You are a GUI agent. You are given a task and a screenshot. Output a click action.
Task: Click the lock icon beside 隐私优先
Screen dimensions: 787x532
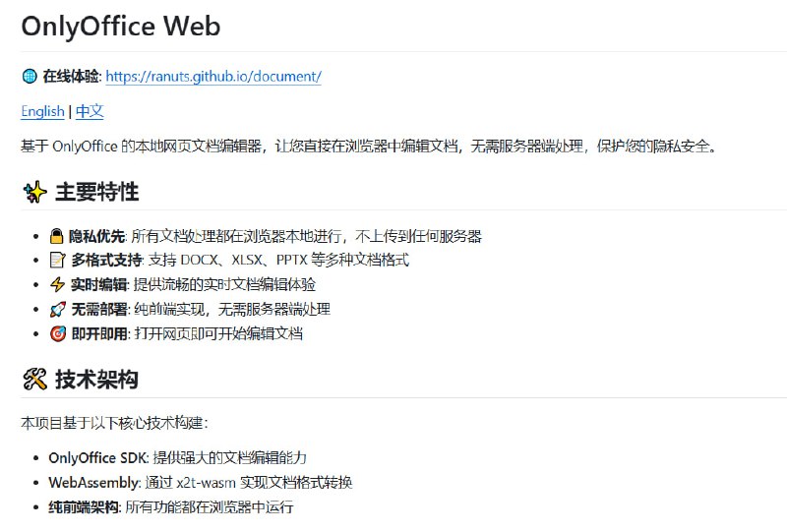(x=57, y=236)
